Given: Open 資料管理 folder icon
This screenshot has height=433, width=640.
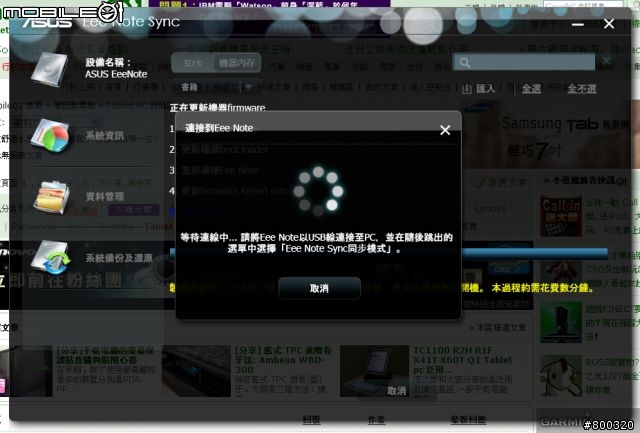Looking at the screenshot, I should point(51,197).
